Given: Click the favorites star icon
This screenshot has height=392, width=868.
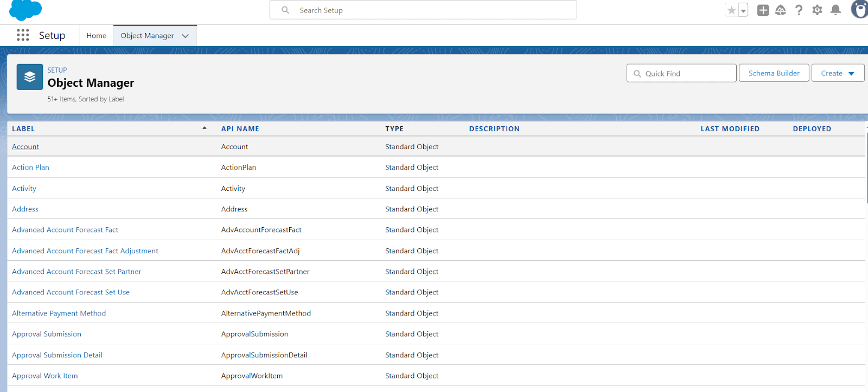Looking at the screenshot, I should tap(731, 10).
